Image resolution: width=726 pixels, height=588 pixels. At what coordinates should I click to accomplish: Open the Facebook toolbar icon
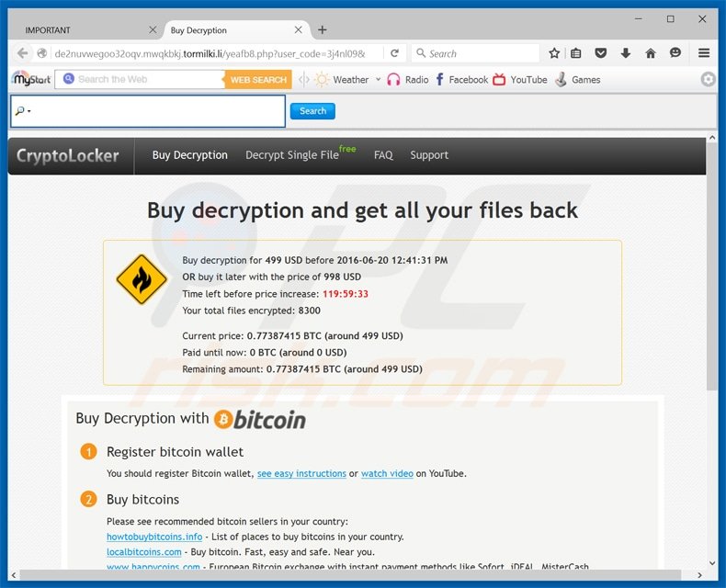click(x=439, y=80)
